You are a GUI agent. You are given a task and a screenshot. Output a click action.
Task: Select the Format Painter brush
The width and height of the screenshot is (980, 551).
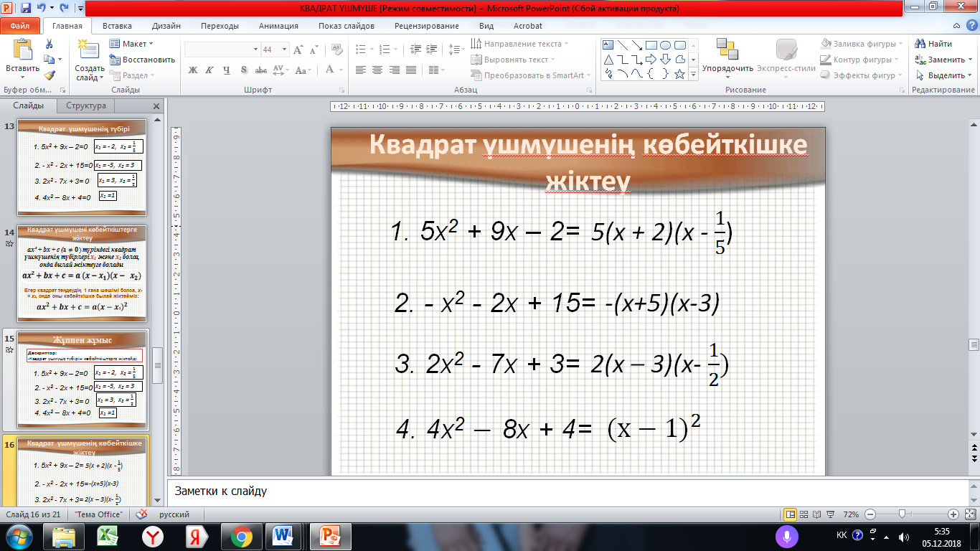point(49,75)
